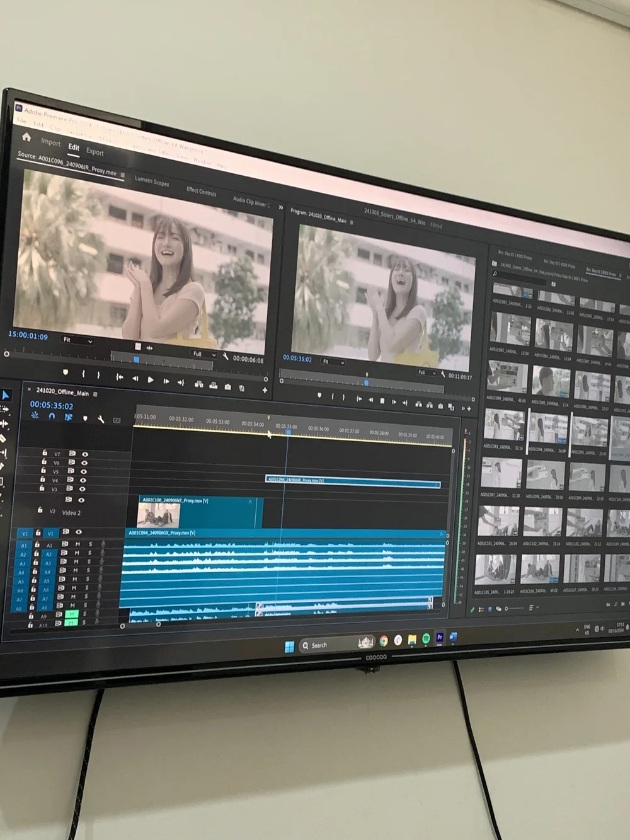Open the File menu
Image resolution: width=630 pixels, height=840 pixels.
click(x=22, y=121)
